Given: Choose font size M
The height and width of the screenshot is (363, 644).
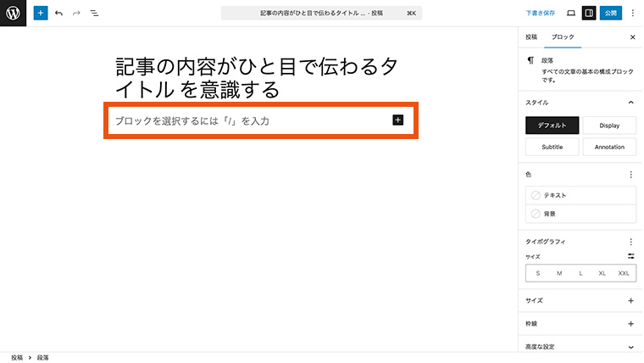Looking at the screenshot, I should (x=559, y=273).
